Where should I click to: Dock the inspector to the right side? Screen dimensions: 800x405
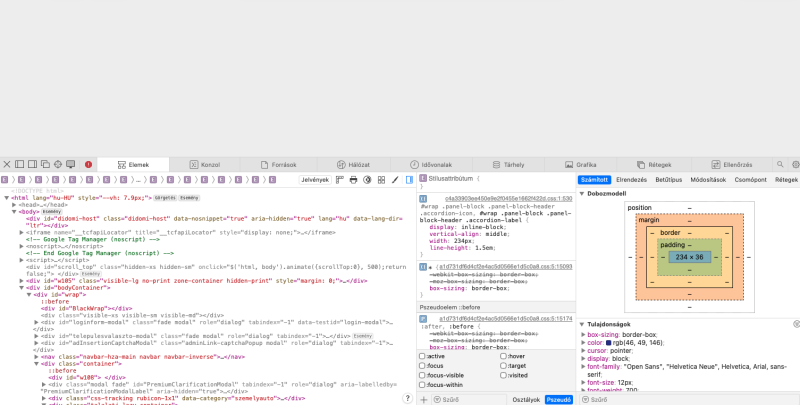tap(32, 164)
